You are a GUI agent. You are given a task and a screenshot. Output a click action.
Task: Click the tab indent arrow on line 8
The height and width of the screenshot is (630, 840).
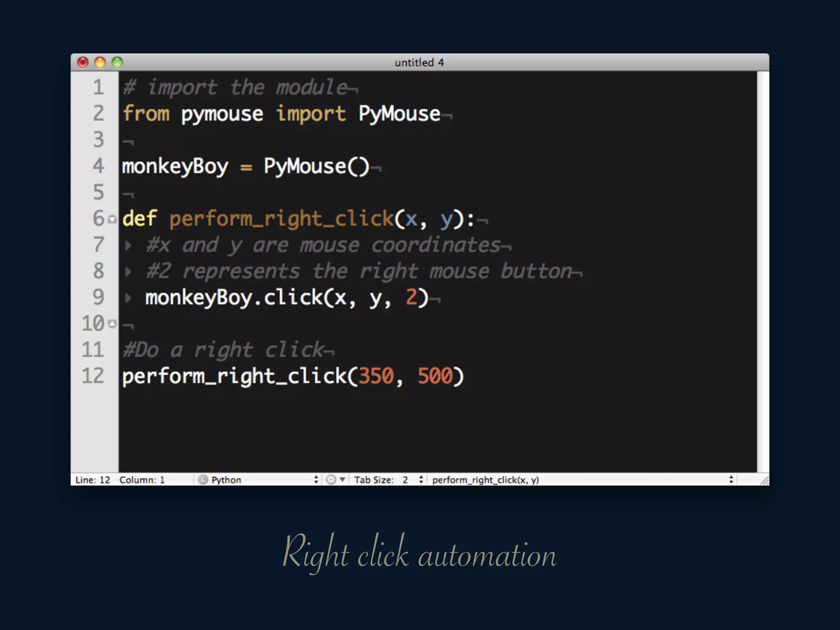coord(128,272)
